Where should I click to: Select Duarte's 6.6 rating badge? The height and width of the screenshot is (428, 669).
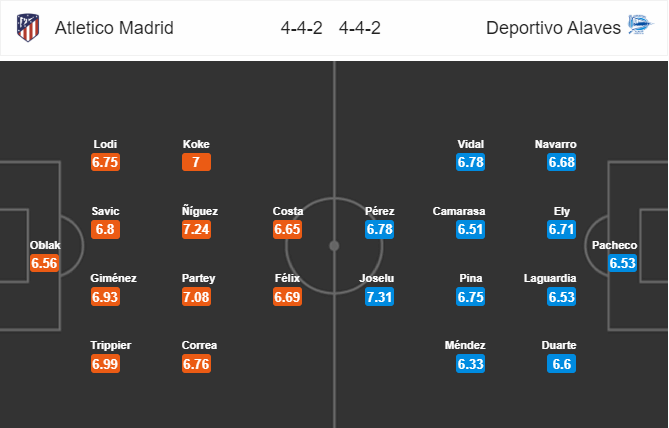562,363
